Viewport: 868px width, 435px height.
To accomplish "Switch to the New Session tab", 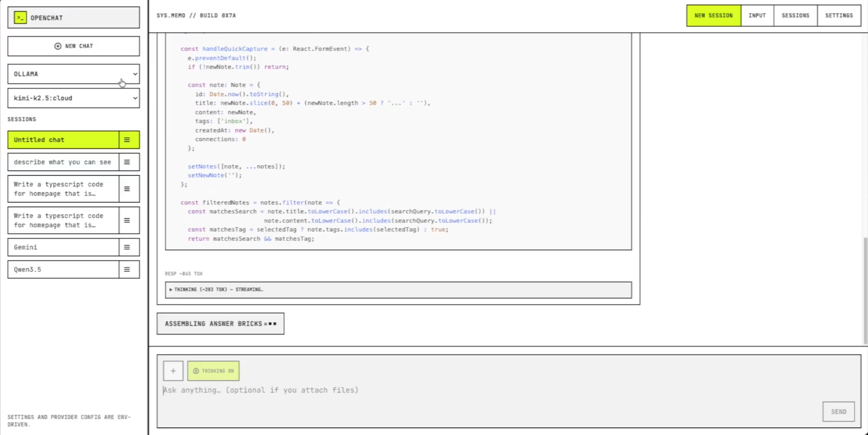I will coord(713,15).
